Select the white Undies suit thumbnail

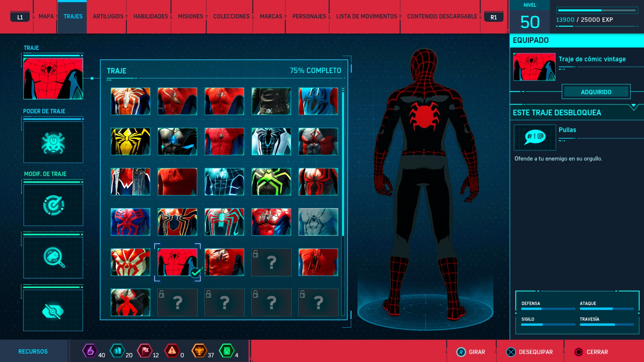pos(318,222)
